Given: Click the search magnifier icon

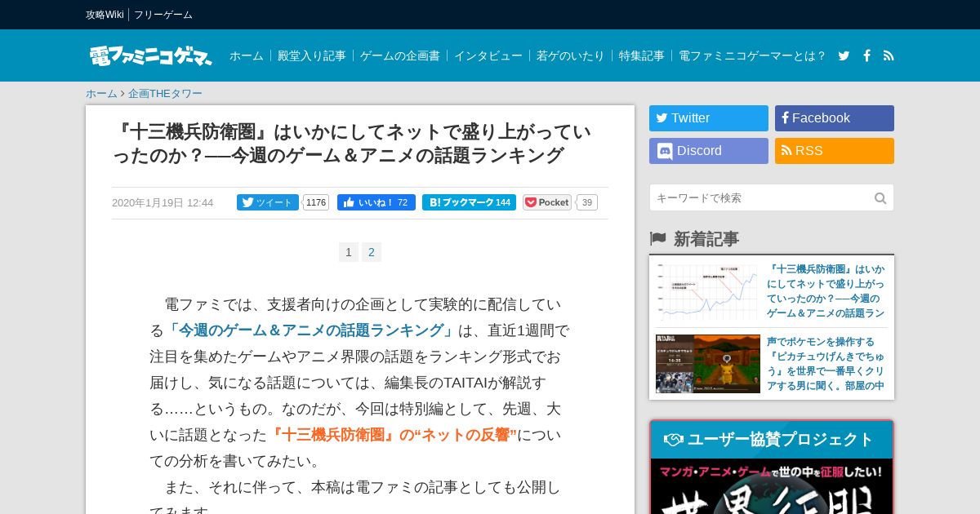Looking at the screenshot, I should point(880,198).
